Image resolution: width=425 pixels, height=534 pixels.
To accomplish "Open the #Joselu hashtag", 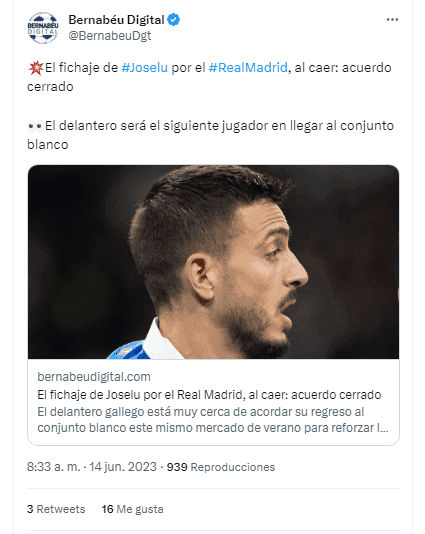I will tap(145, 68).
